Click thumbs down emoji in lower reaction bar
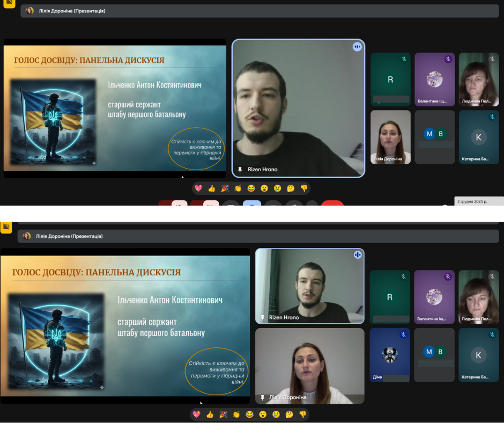504x423 pixels. (303, 414)
